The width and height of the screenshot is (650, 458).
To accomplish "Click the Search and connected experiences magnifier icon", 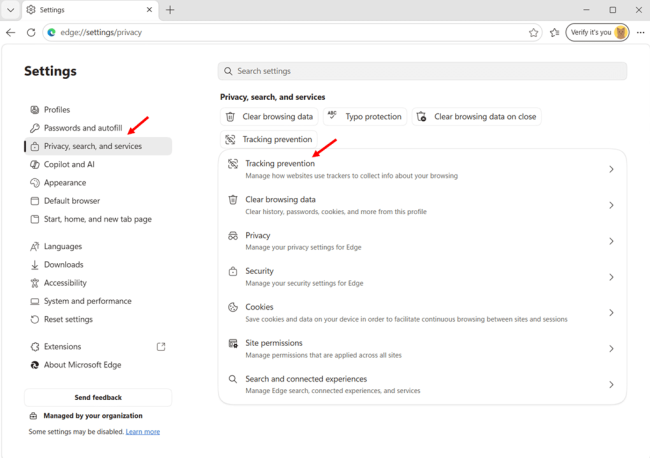I will [233, 379].
